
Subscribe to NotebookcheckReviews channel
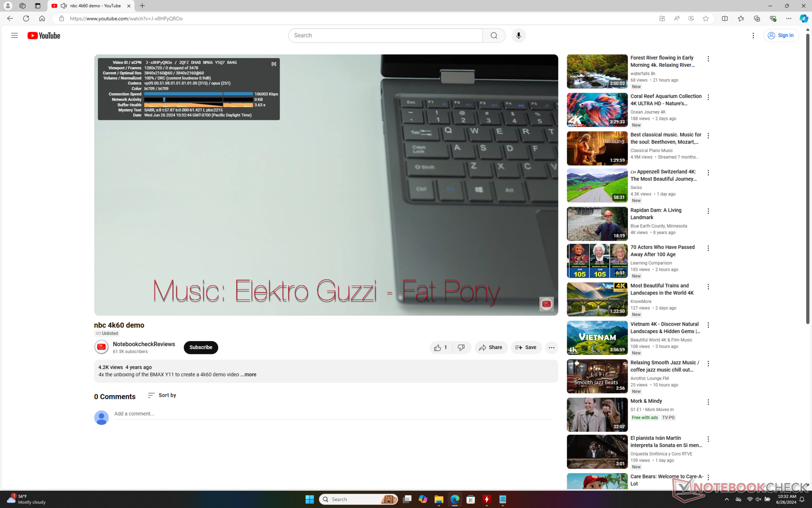(200, 348)
